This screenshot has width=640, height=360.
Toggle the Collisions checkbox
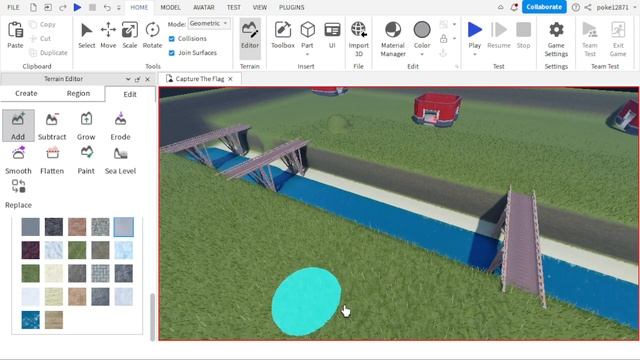point(172,39)
